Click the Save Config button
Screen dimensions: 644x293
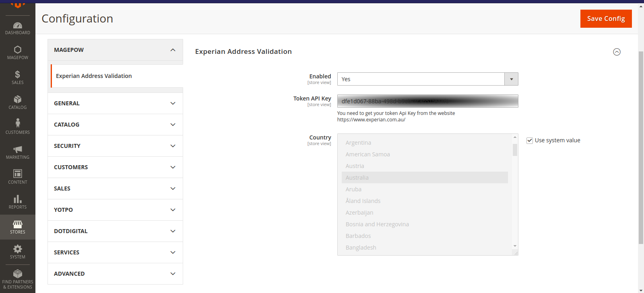click(606, 18)
